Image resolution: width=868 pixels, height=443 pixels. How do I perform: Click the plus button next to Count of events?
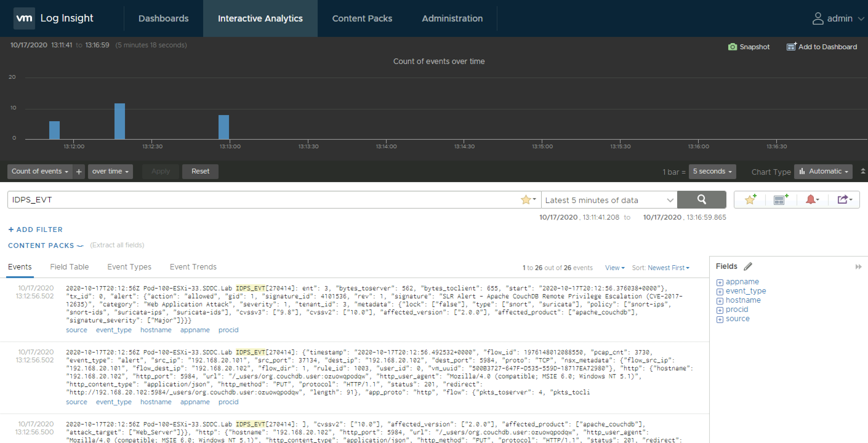click(79, 172)
